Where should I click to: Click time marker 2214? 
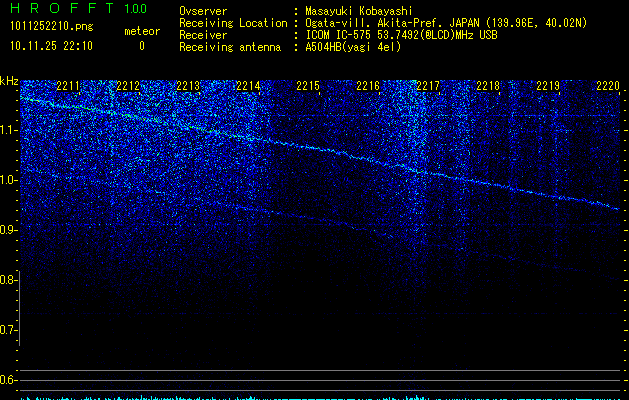pos(248,86)
